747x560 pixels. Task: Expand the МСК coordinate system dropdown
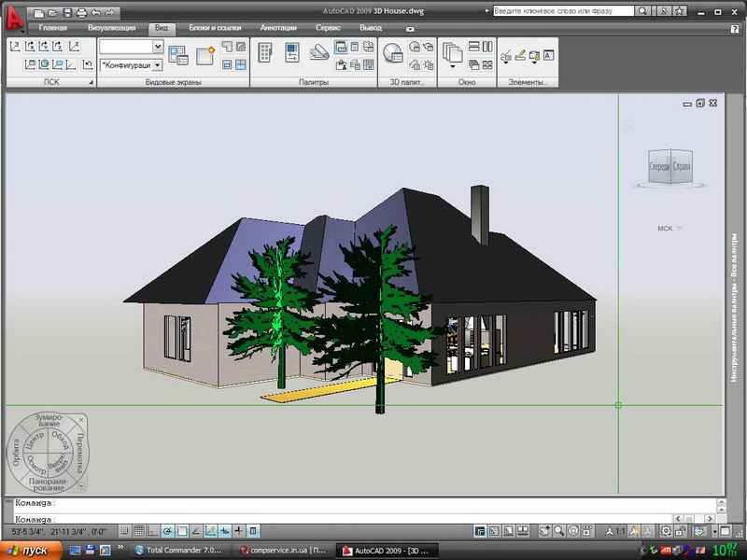click(x=669, y=228)
